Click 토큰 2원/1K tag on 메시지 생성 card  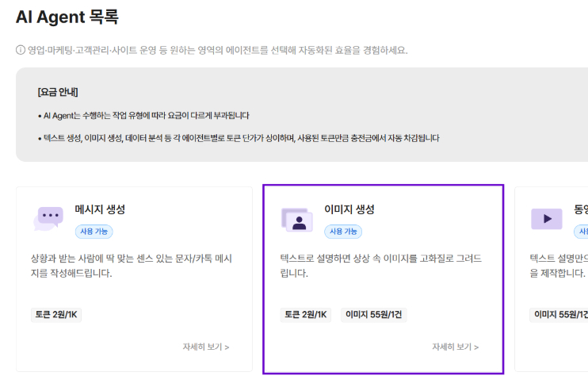click(x=56, y=314)
